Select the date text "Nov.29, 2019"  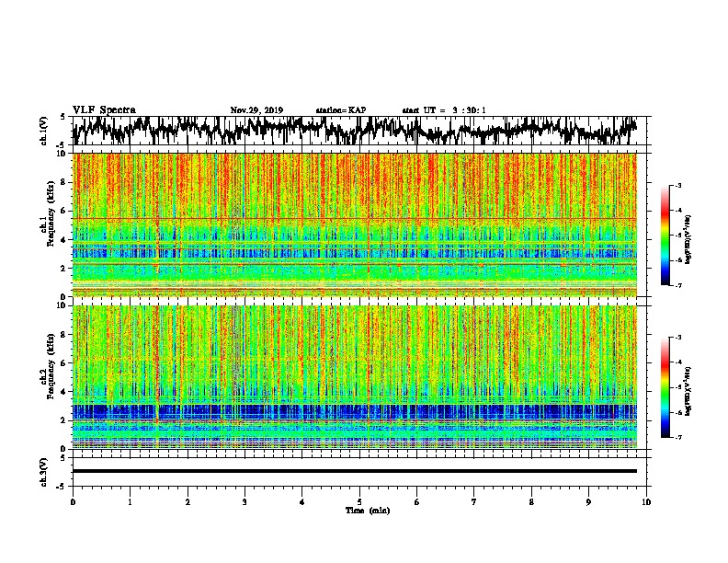(256, 110)
